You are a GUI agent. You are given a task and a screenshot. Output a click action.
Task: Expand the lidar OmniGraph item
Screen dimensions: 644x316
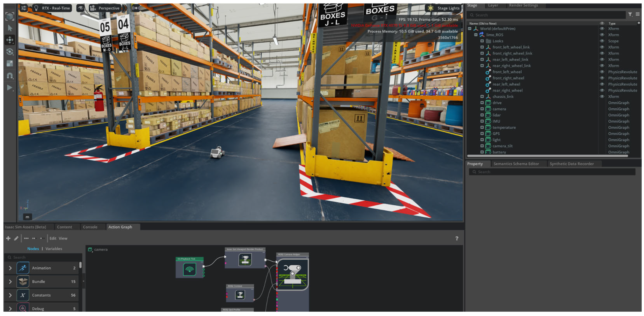coord(482,115)
